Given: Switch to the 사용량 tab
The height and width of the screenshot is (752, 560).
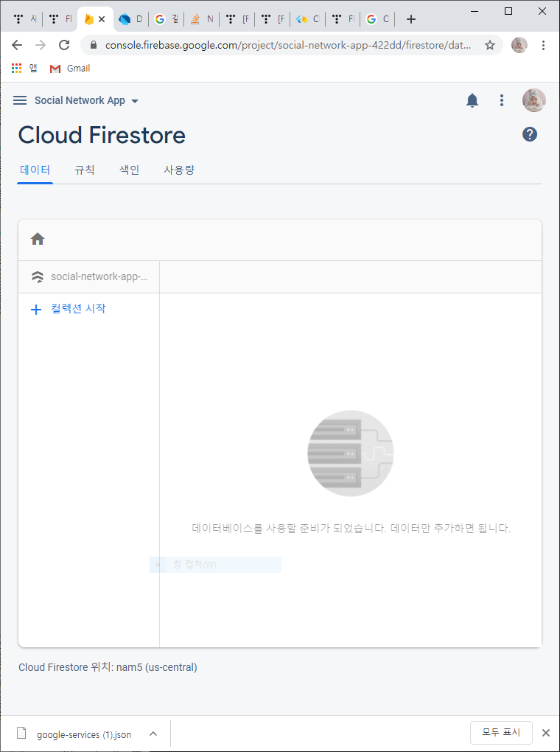Looking at the screenshot, I should click(179, 170).
